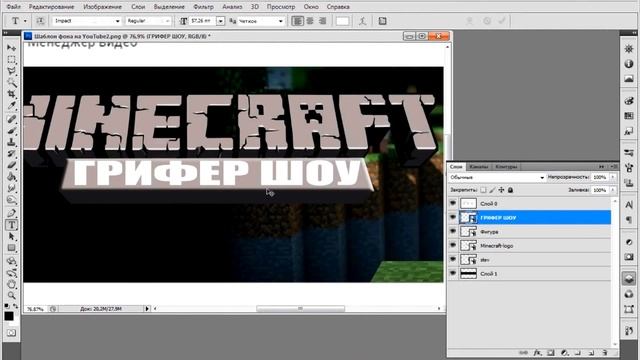Toggle Quick Mask mode icon
The width and height of the screenshot is (640, 360).
pyautogui.click(x=11, y=333)
